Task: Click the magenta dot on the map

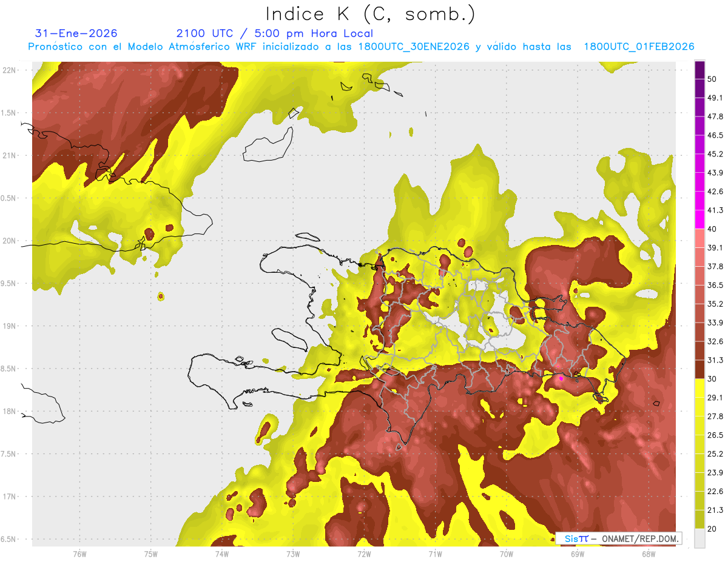Action: (x=561, y=378)
